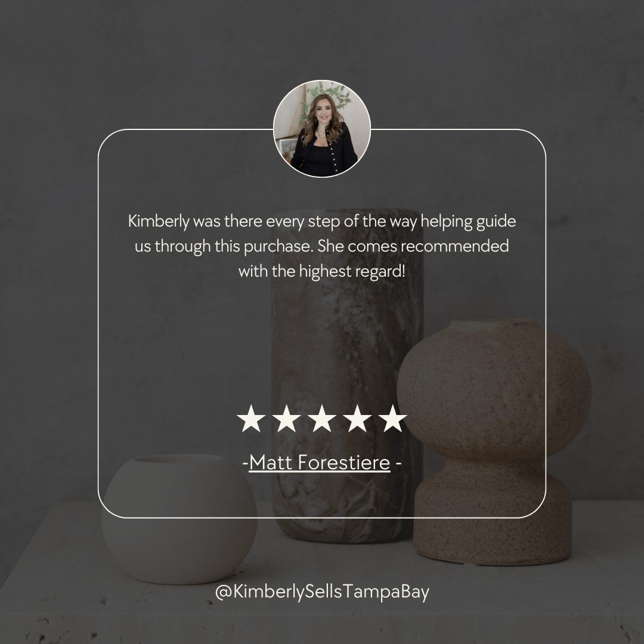Click the word "Kimberly" starting the review
The width and height of the screenshot is (644, 644).
coord(159,221)
